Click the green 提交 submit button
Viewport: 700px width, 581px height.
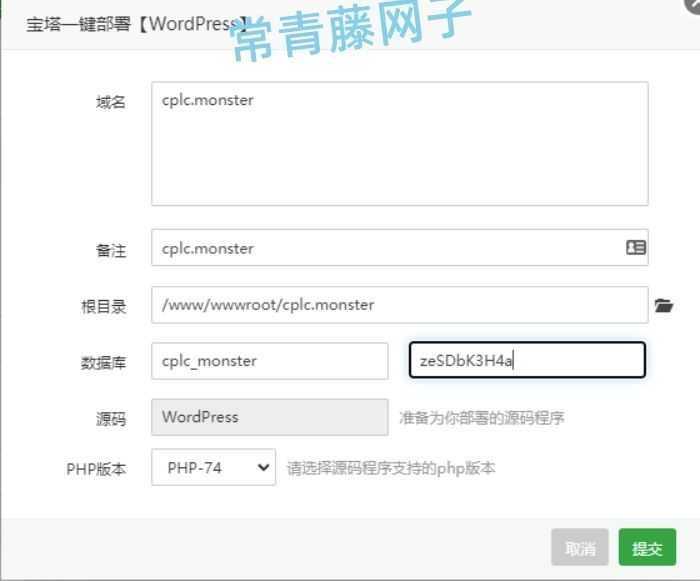647,548
